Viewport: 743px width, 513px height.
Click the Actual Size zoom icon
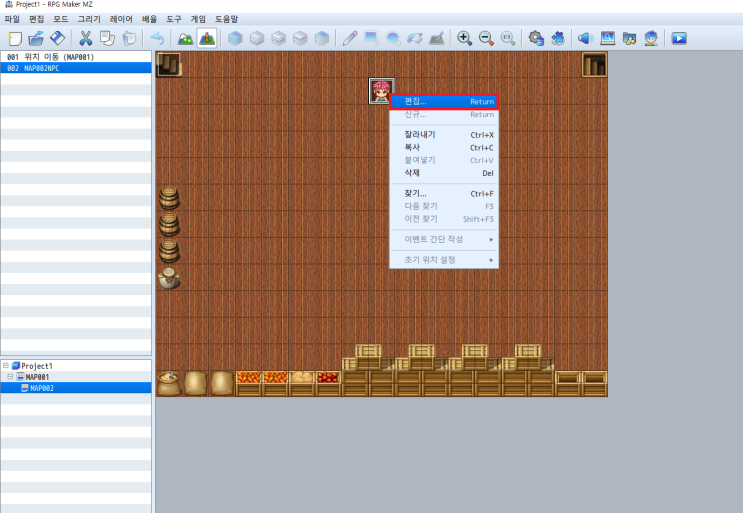508,38
